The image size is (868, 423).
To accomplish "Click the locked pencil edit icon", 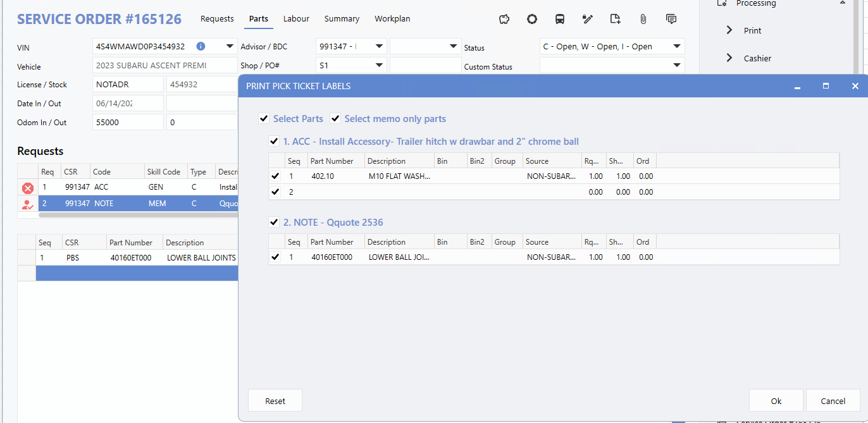I will (588, 19).
